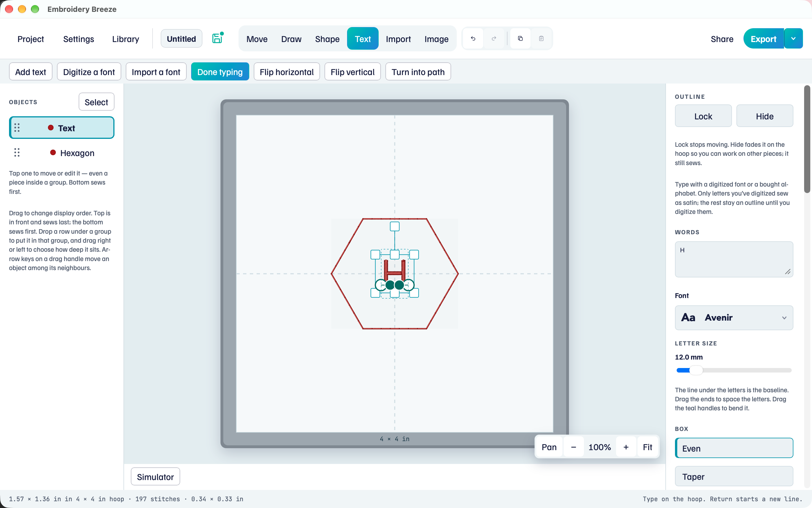This screenshot has width=812, height=508.
Task: Click Done typing
Action: click(220, 72)
